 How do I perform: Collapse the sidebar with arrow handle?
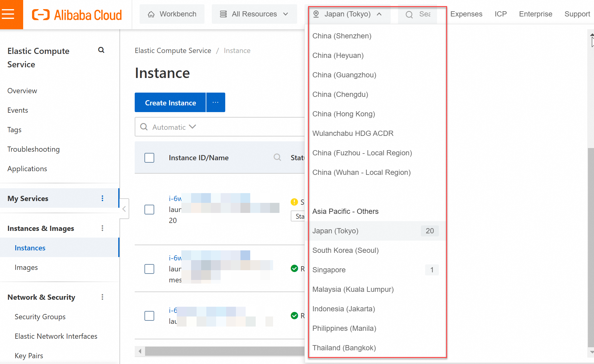124,209
